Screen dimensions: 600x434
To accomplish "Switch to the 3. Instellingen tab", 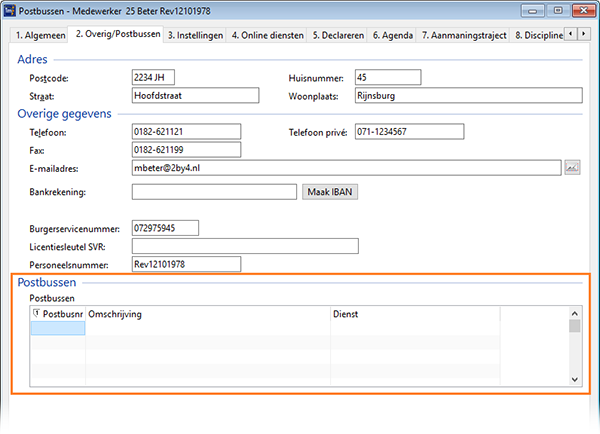I will coord(196,36).
